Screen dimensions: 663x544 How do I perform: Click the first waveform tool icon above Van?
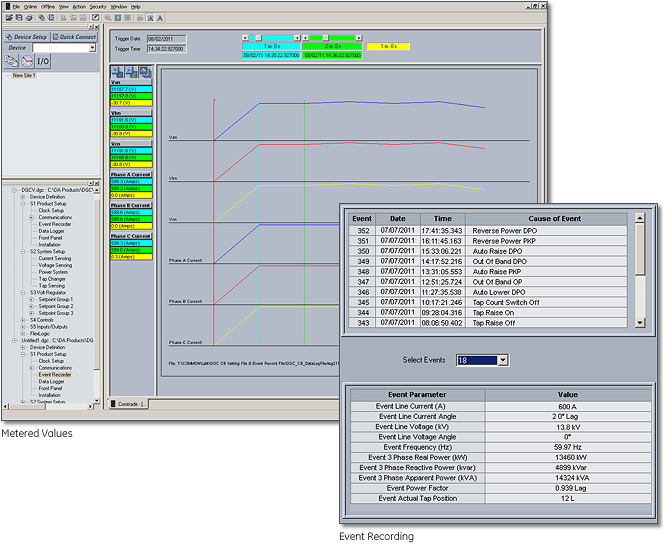click(x=117, y=72)
